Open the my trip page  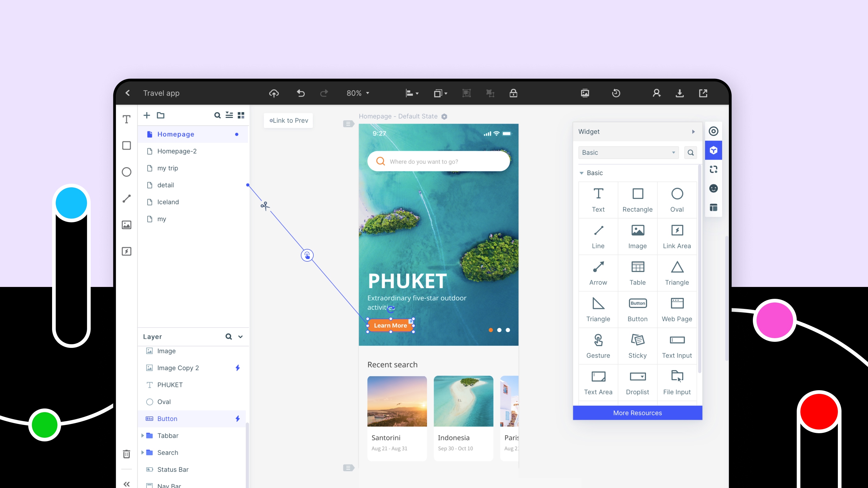click(193, 168)
